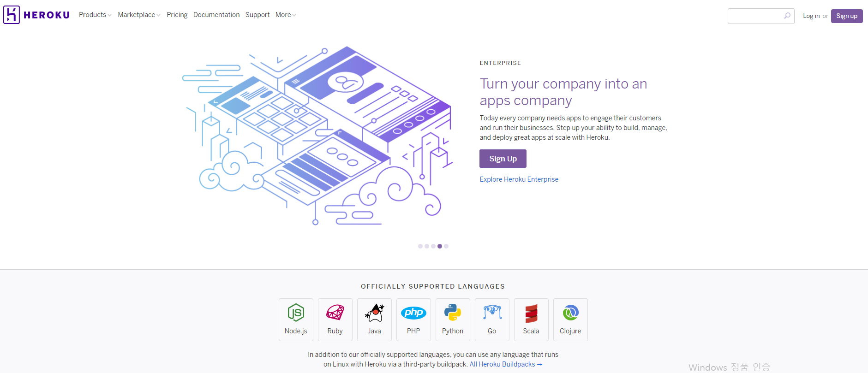Image resolution: width=868 pixels, height=373 pixels.
Task: Open Explore Heroku Enterprise link
Action: pos(519,179)
